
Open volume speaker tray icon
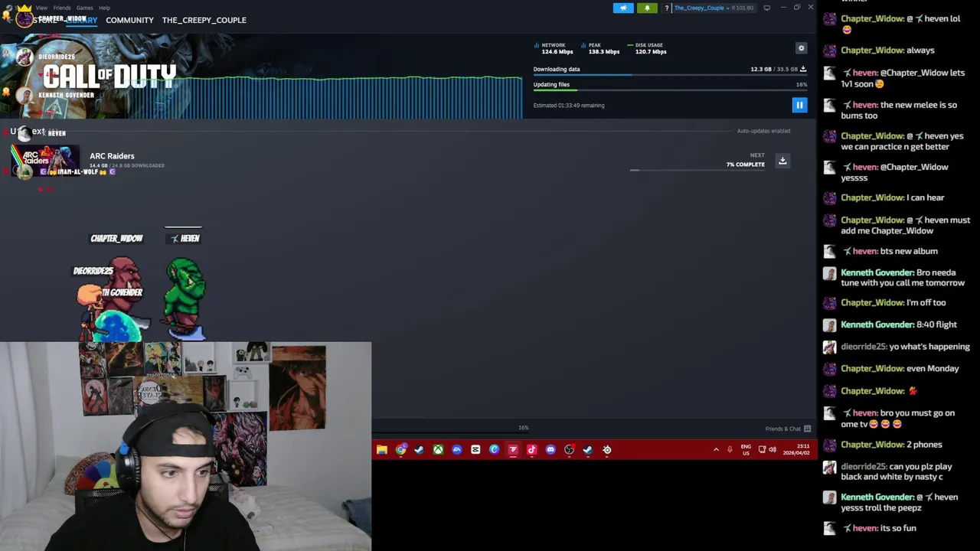click(x=773, y=450)
